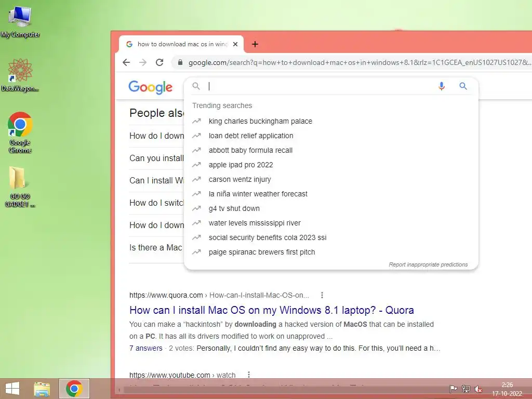Open Google Chrome desktop shortcut
The width and height of the screenshot is (532, 399).
pos(20,132)
